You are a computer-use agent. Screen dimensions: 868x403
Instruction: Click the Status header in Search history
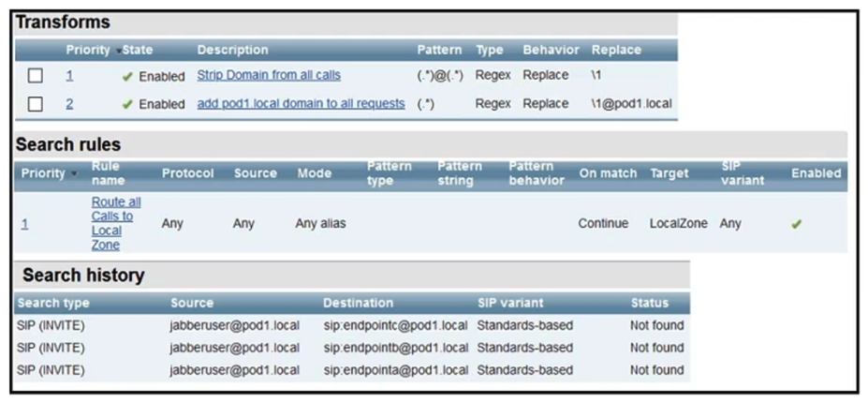[649, 304]
